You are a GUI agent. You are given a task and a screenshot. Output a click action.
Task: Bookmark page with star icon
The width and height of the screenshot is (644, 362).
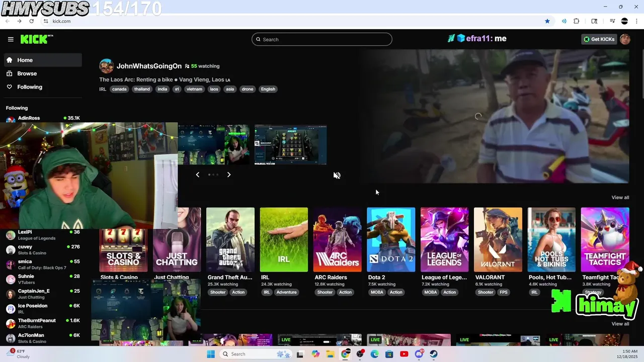[547, 21]
